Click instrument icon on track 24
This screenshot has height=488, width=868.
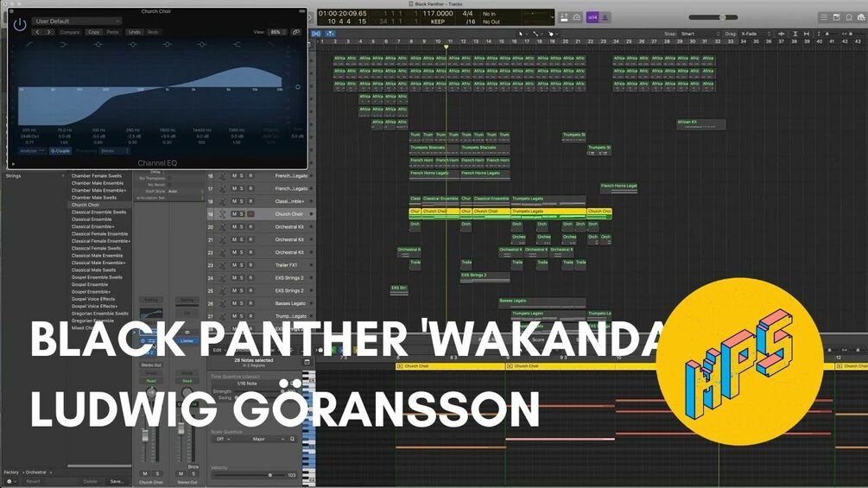pyautogui.click(x=223, y=278)
